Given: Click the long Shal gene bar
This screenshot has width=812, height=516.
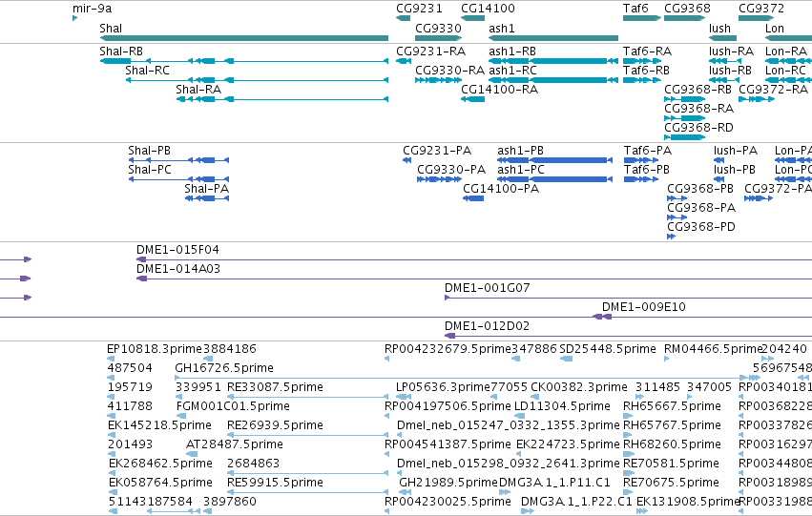Looking at the screenshot, I should [x=244, y=38].
